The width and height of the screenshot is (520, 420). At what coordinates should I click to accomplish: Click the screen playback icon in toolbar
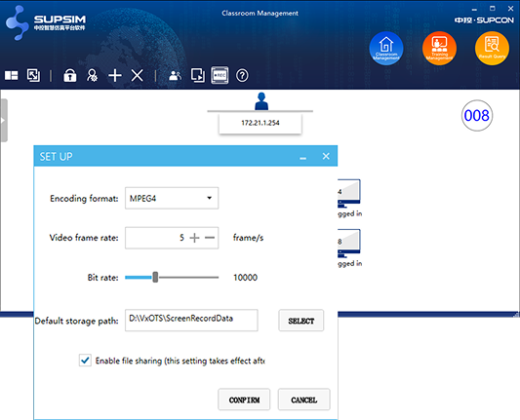click(x=198, y=75)
